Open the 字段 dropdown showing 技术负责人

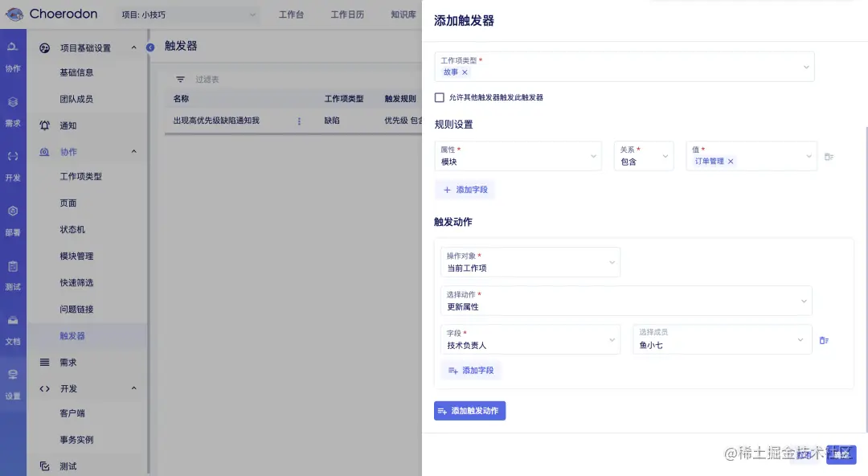pos(530,339)
